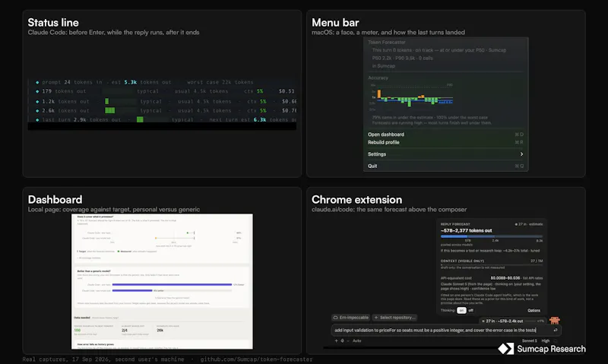Click the second shorter purple comparison bar
Viewport: 608px width, 364px height.
coord(132,290)
